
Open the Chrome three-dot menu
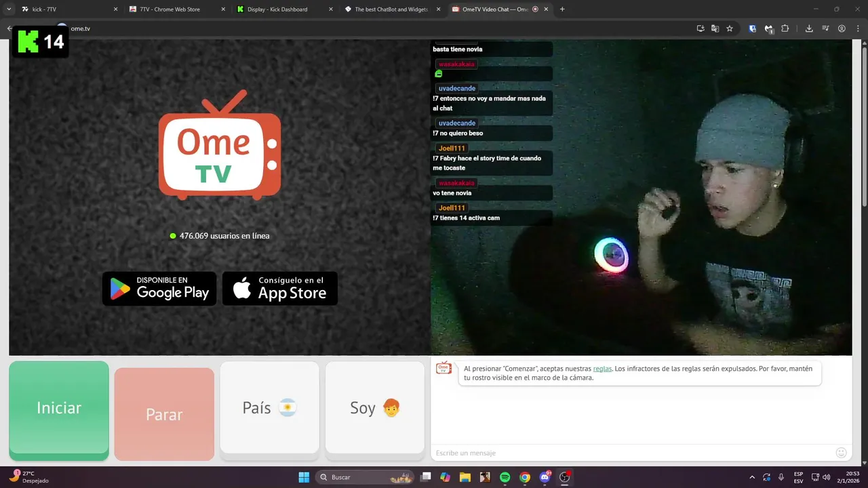click(858, 28)
